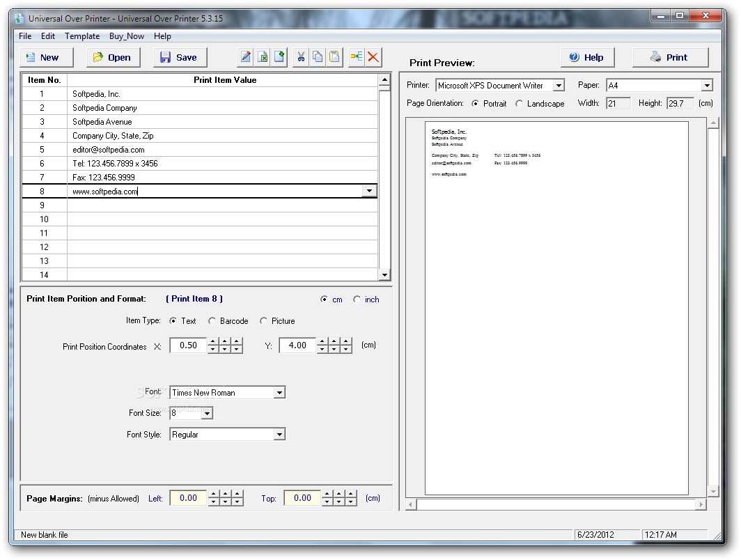Image resolution: width=741 pixels, height=560 pixels.
Task: Select row with 'Softpedia, Inc.'
Action: pyautogui.click(x=200, y=94)
